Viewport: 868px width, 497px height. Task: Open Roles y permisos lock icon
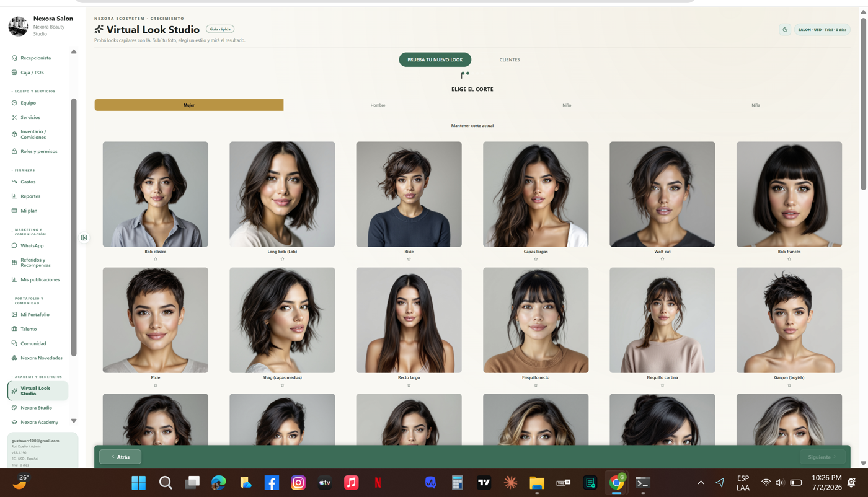tap(14, 151)
